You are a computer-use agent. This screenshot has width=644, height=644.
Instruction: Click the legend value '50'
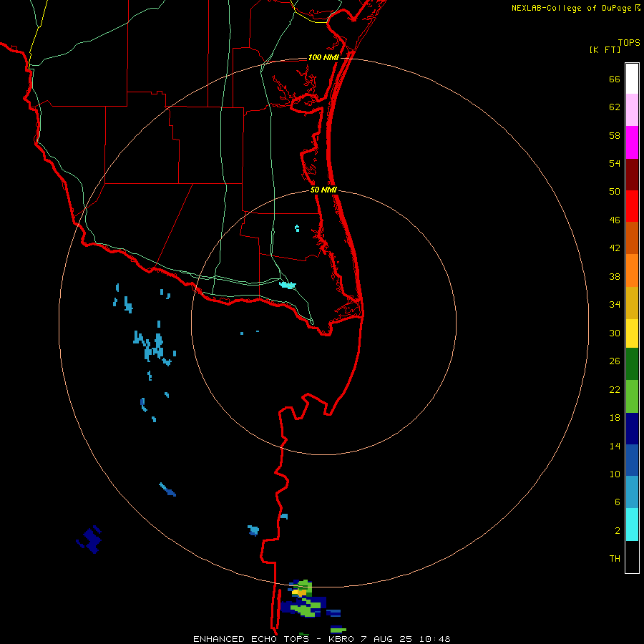coord(615,191)
